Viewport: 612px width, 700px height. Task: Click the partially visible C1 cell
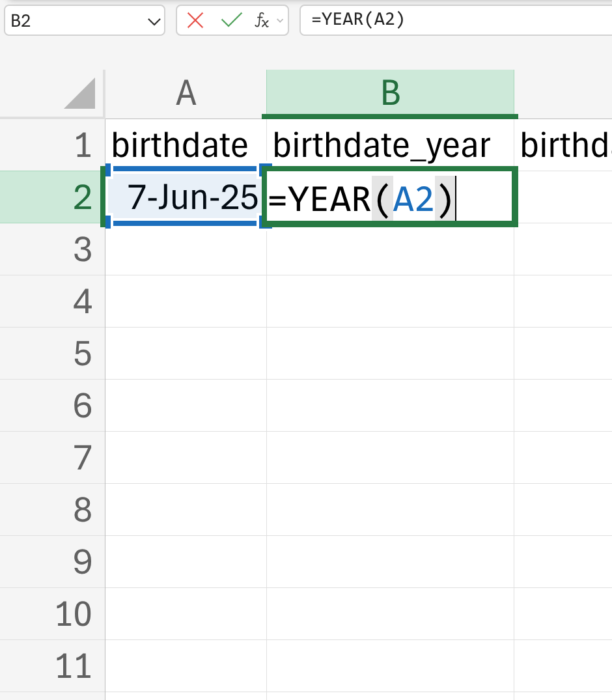click(x=563, y=145)
